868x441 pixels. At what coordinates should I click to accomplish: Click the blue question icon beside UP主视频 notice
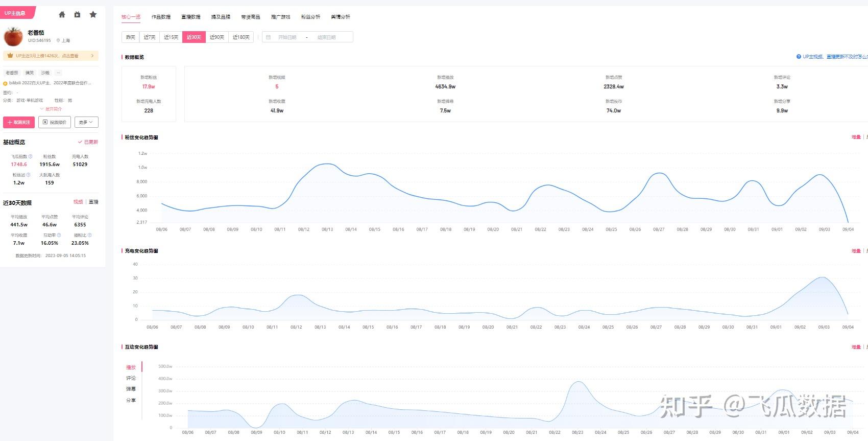pos(799,57)
